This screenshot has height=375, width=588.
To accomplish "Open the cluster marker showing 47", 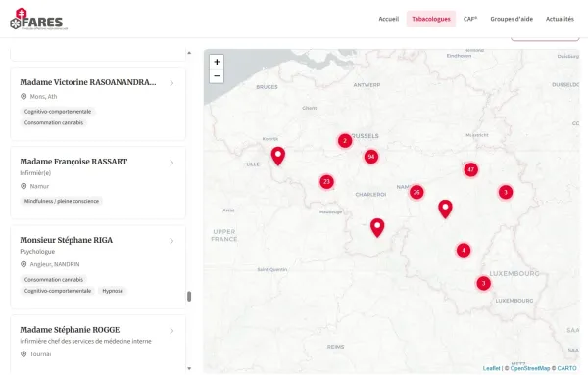I will click(471, 169).
